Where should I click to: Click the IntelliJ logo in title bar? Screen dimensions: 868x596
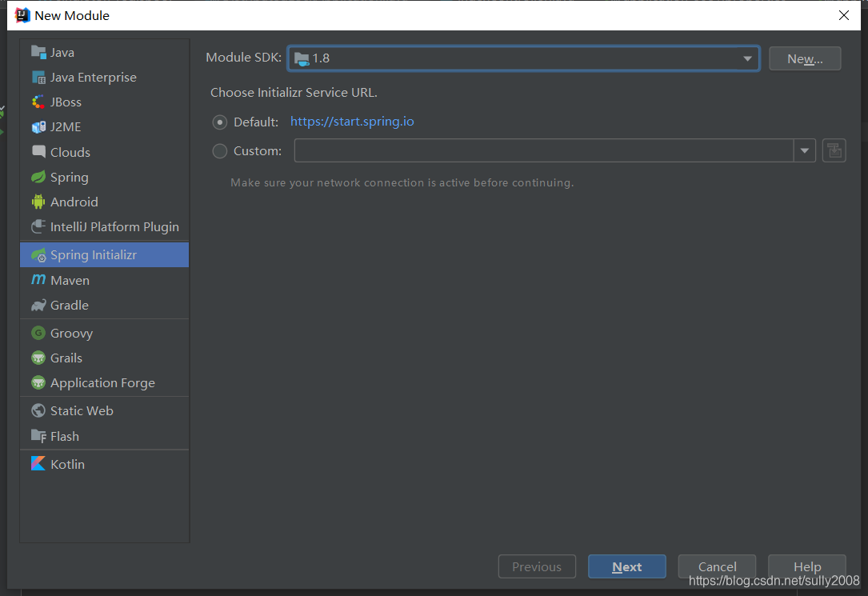(x=22, y=15)
